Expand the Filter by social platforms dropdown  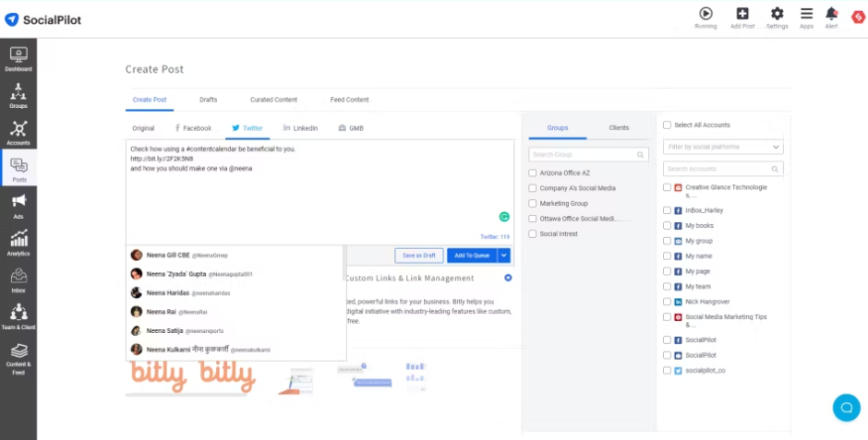(x=723, y=147)
